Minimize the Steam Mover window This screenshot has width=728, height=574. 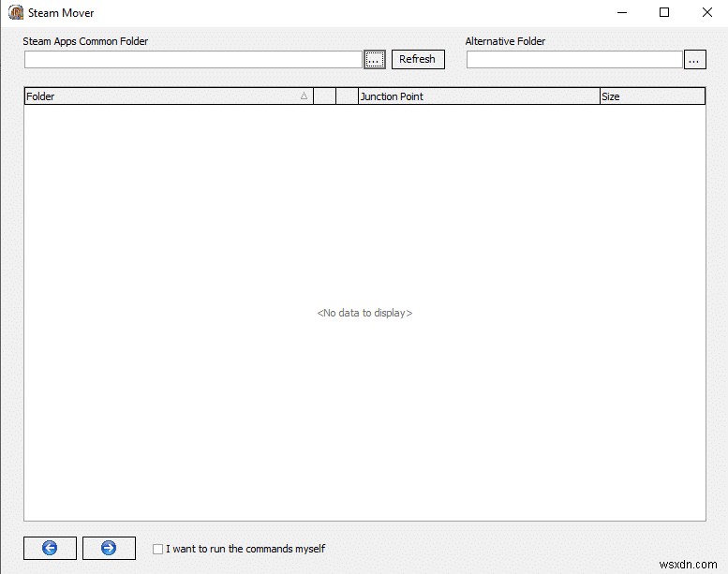pos(622,12)
